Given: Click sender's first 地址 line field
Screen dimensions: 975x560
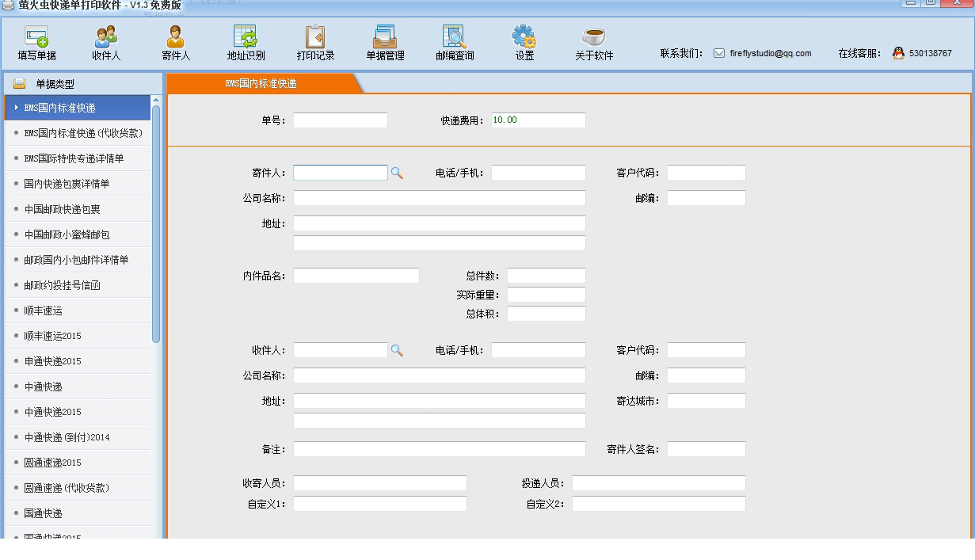Looking at the screenshot, I should tap(440, 223).
